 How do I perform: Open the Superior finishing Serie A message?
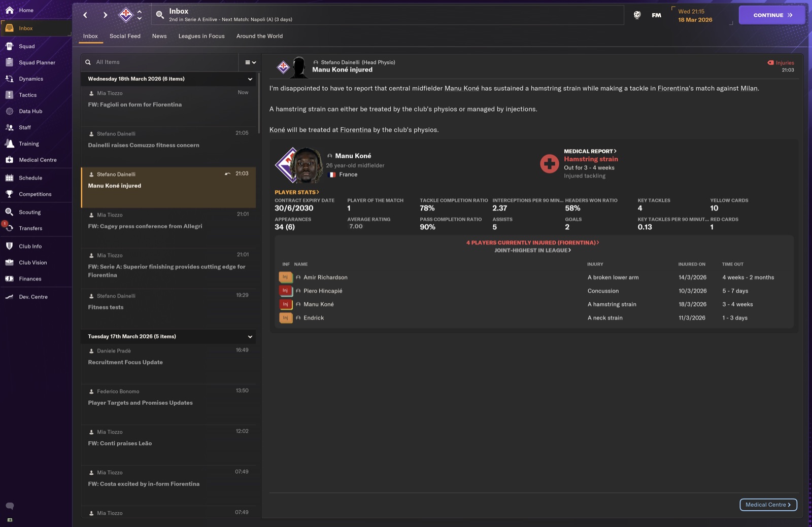pos(168,268)
